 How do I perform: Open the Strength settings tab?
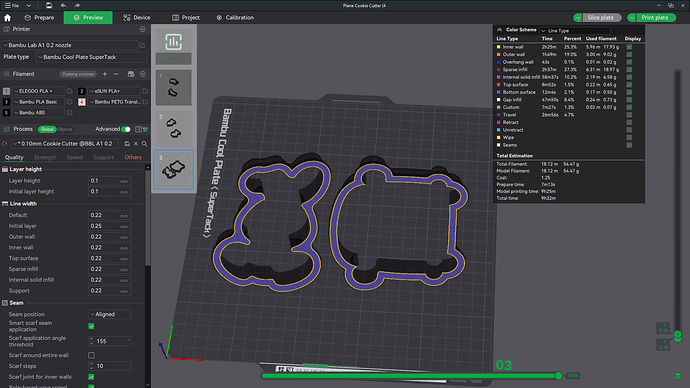(45, 157)
